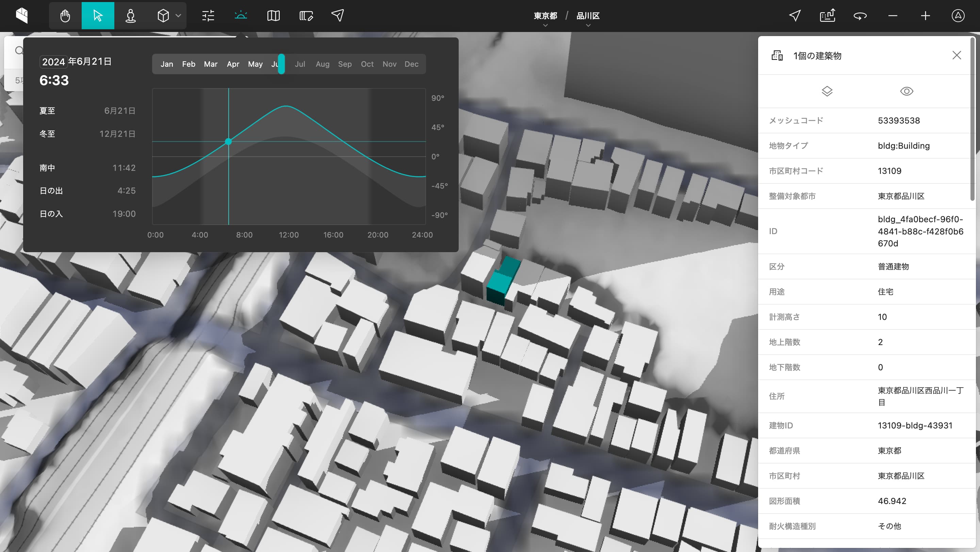Click the building ID bldg_4fa0becf value
The height and width of the screenshot is (552, 980).
click(x=921, y=231)
